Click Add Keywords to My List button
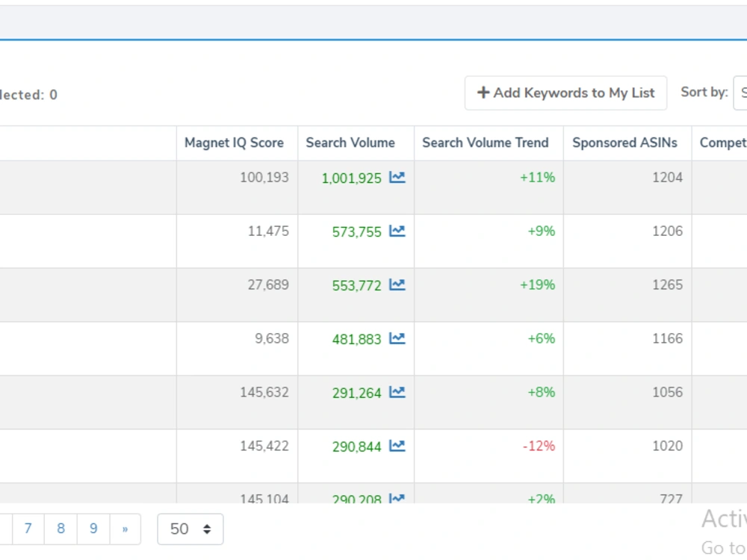Viewport: 747px width, 560px height. [565, 93]
